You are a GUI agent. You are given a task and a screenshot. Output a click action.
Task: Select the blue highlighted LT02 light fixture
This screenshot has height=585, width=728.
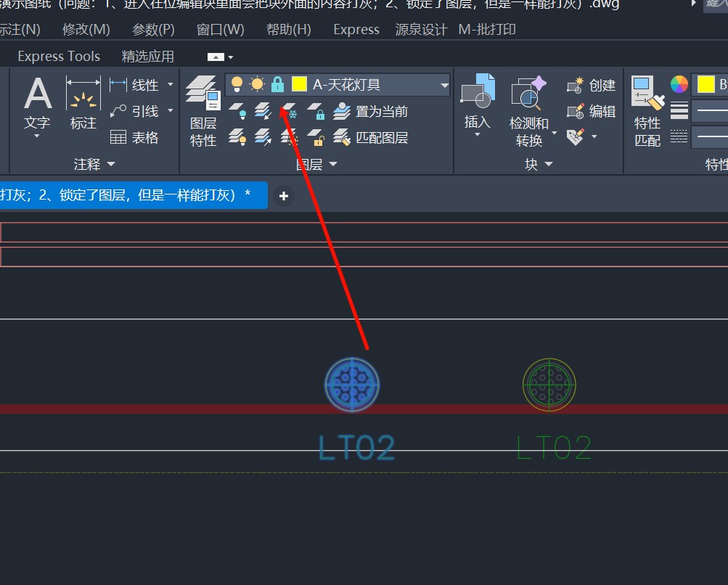(352, 384)
